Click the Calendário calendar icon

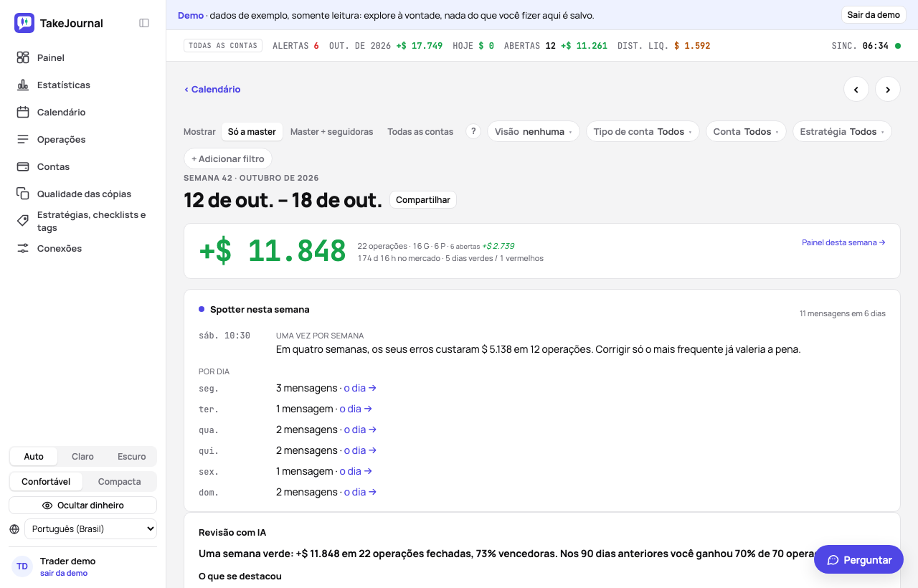tap(23, 112)
